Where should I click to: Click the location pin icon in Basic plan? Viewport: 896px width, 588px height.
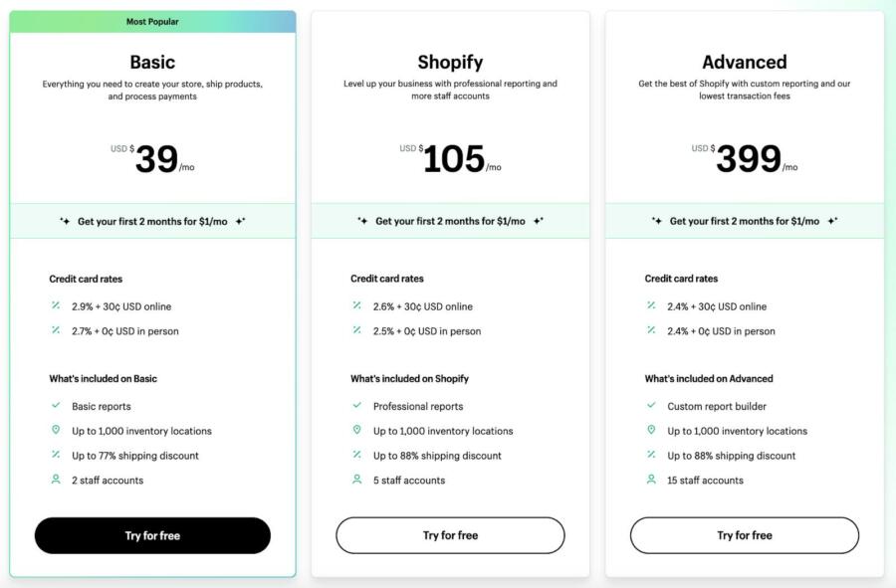(x=56, y=430)
